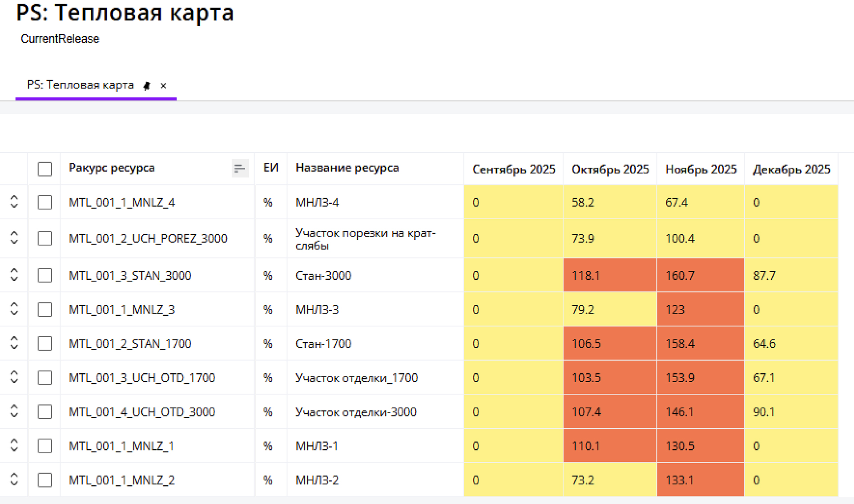Click arrows icon for MTL_001_1_MNLZ_3 row
The image size is (854, 504).
[x=14, y=308]
